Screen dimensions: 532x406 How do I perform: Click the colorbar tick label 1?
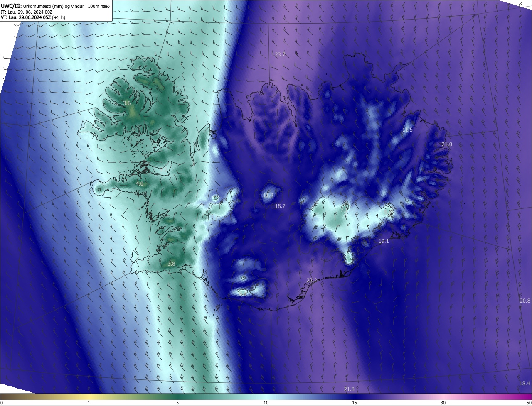(89, 403)
